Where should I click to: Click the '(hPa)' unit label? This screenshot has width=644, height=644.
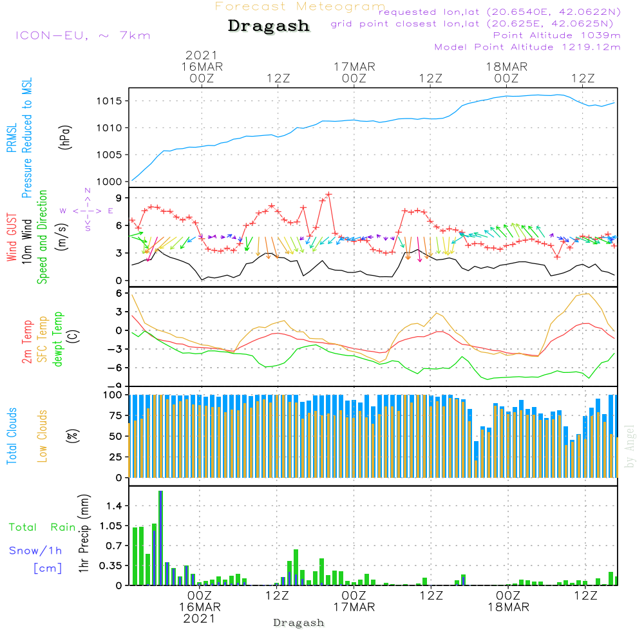coord(65,137)
